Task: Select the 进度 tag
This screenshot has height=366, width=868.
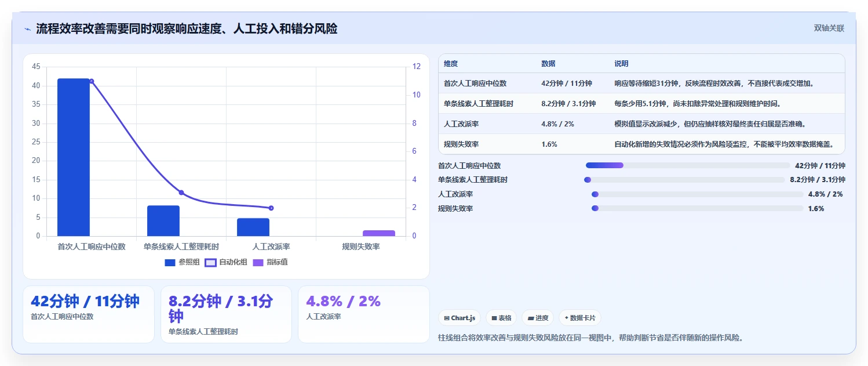Action: (x=538, y=318)
